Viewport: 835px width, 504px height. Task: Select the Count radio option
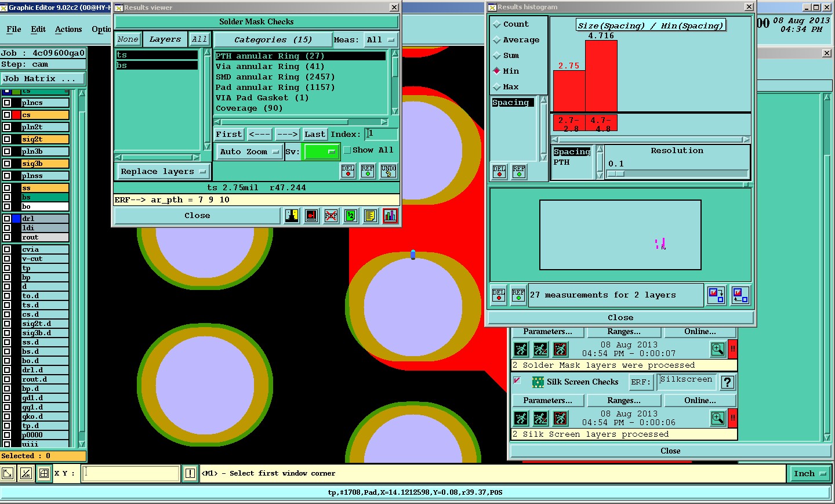tap(496, 24)
